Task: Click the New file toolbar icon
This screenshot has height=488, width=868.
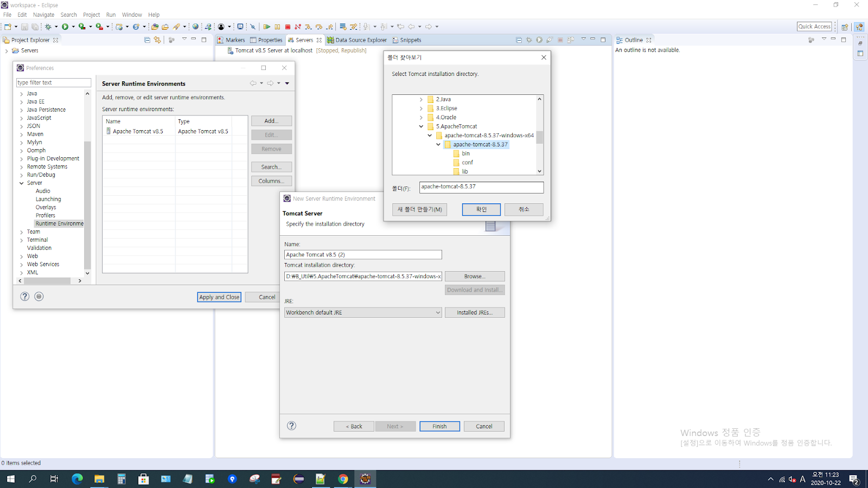Action: tap(8, 27)
